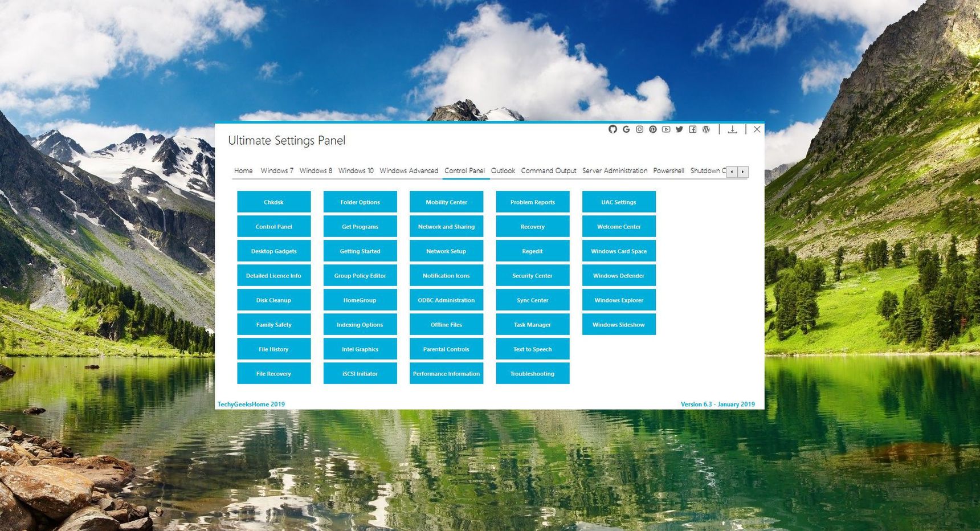Switch to the Outlook tab
Image resolution: width=980 pixels, height=531 pixels.
pos(503,170)
